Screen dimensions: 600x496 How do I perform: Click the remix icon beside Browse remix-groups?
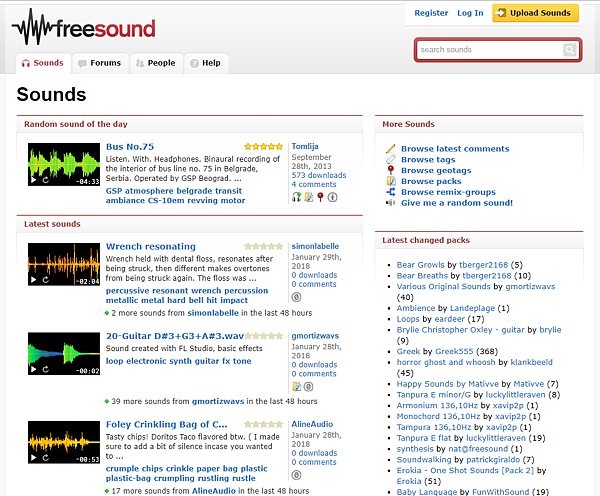tap(391, 192)
